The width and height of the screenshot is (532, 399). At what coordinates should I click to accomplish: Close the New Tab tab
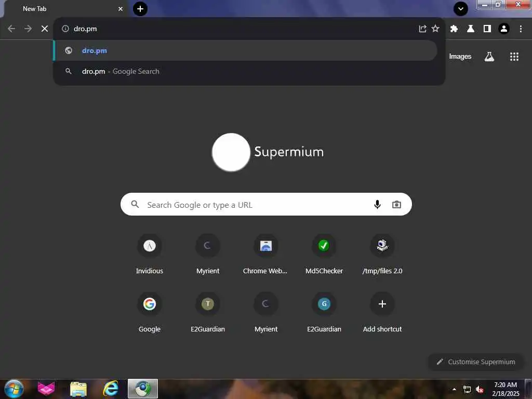121,9
